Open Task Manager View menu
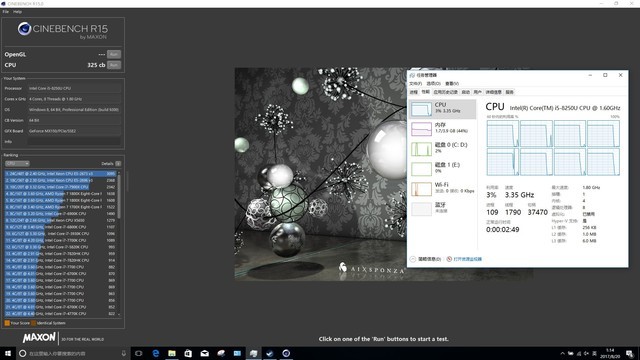640x360 pixels. click(x=452, y=84)
